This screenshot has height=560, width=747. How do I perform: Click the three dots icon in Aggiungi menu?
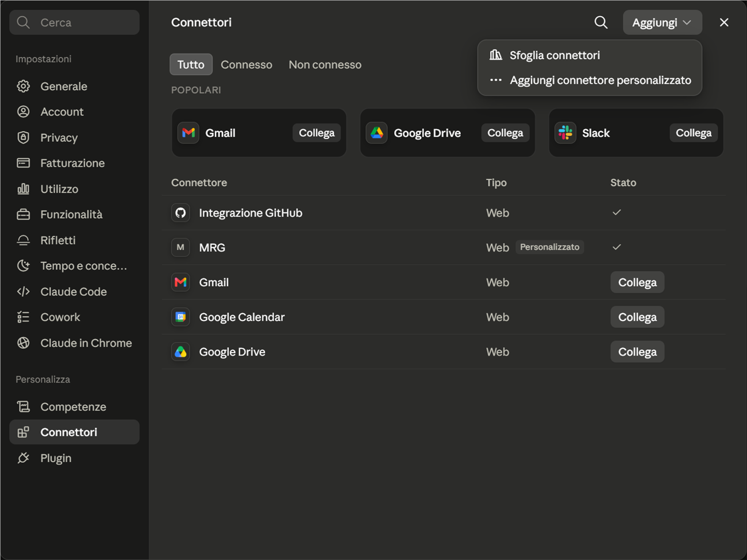495,80
